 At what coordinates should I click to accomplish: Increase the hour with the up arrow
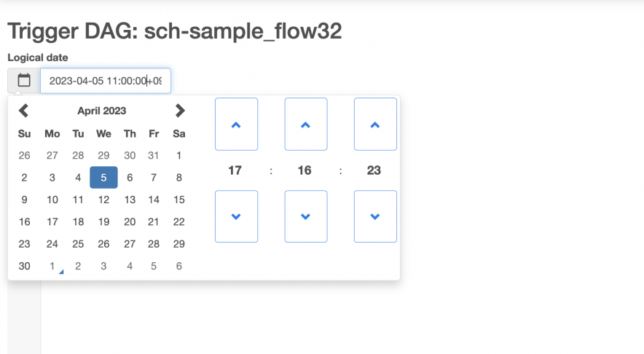(x=236, y=125)
